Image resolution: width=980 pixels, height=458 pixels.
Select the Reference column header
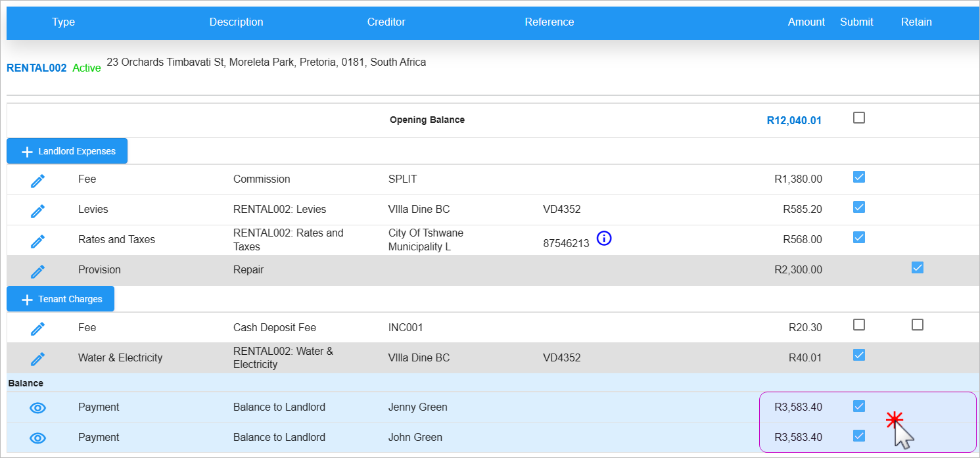tap(549, 22)
